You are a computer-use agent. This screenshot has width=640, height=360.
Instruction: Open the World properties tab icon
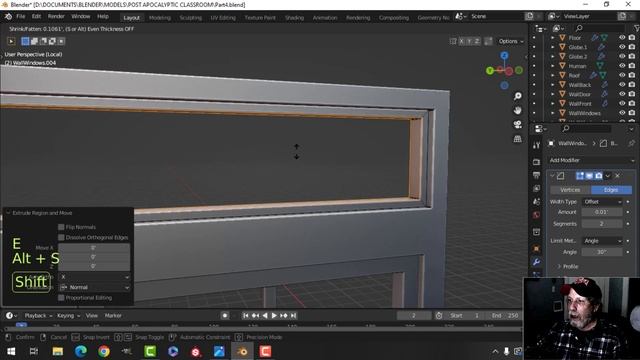coord(536,215)
